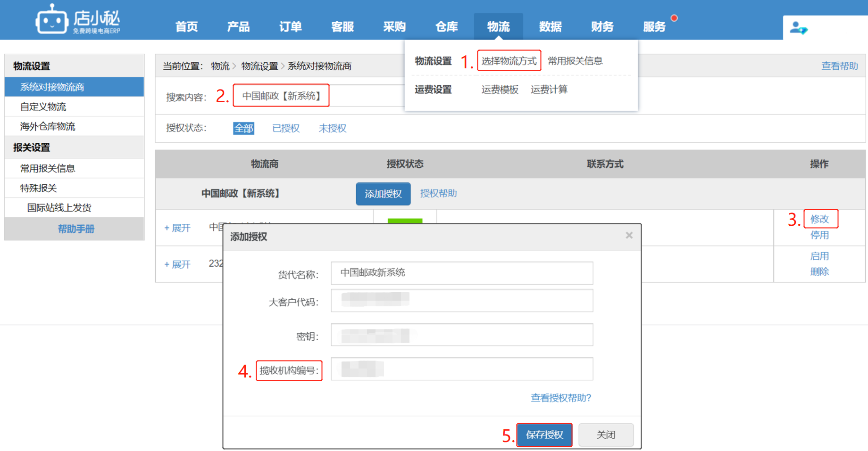Screen dimensions: 868x451
Task: Click breadcrumb 物流
Action: 220,66
